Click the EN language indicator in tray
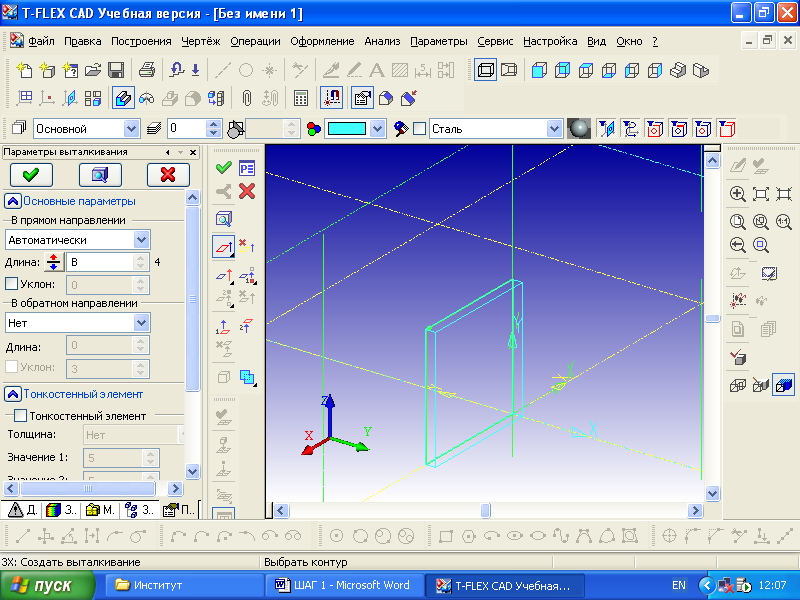 (x=679, y=585)
